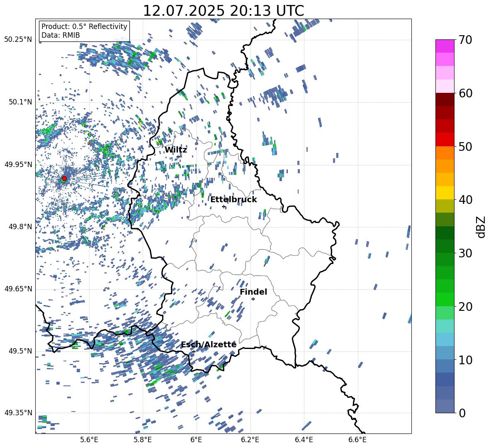Click the longitude label 6.2°E

click(250, 440)
